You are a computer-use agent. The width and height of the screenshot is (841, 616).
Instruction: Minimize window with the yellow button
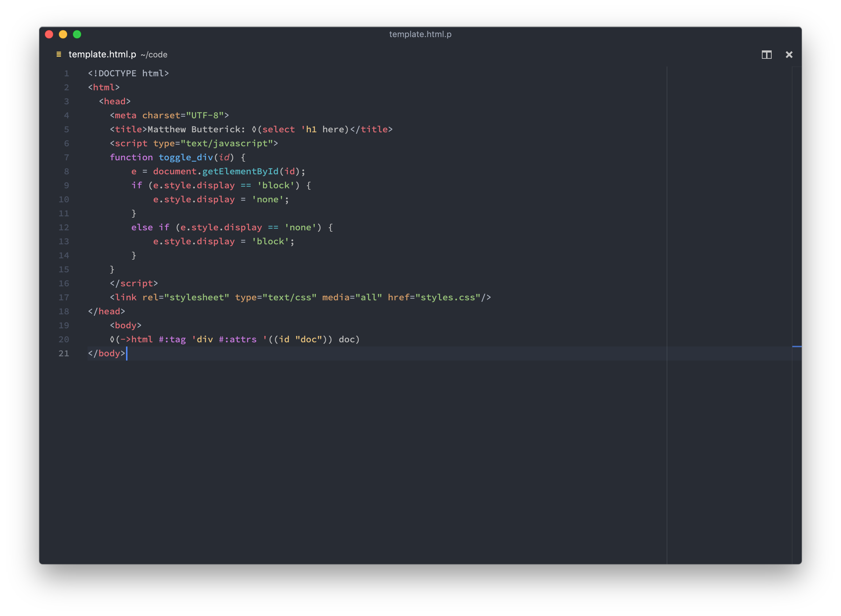(x=63, y=34)
